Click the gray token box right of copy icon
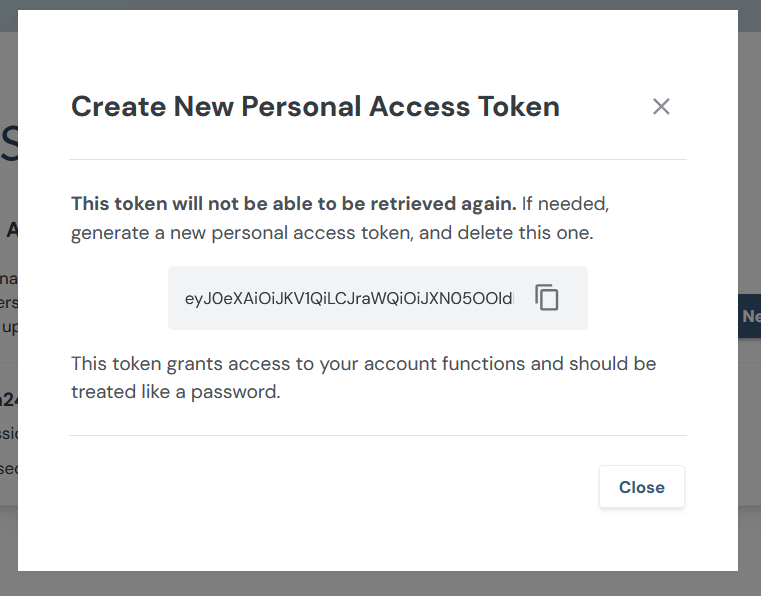Viewport: 761px width, 596px height. 575,298
